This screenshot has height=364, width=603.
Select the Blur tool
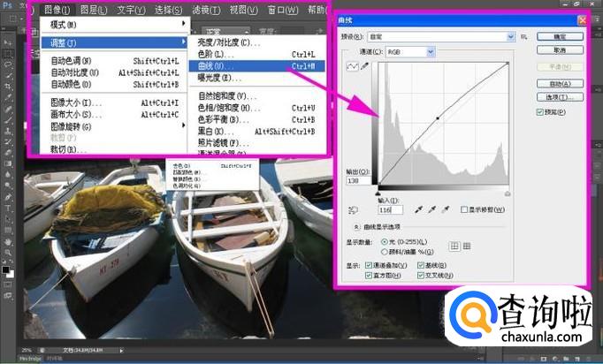point(8,175)
